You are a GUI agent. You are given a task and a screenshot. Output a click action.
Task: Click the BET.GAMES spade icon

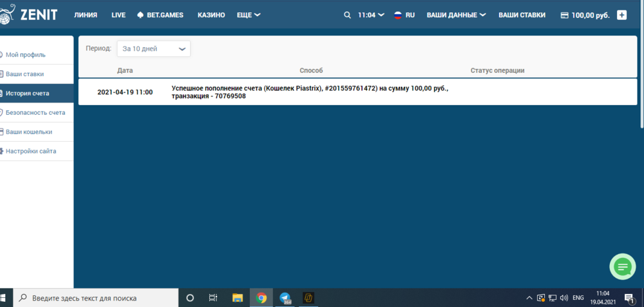click(140, 15)
